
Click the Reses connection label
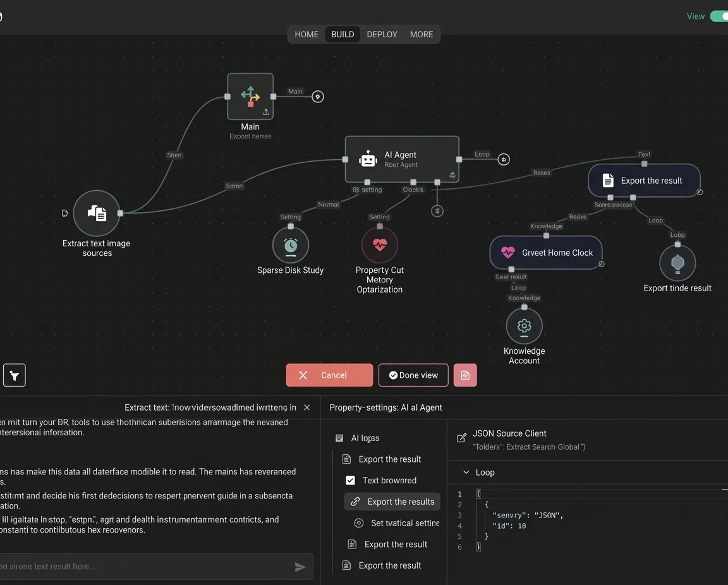[542, 172]
